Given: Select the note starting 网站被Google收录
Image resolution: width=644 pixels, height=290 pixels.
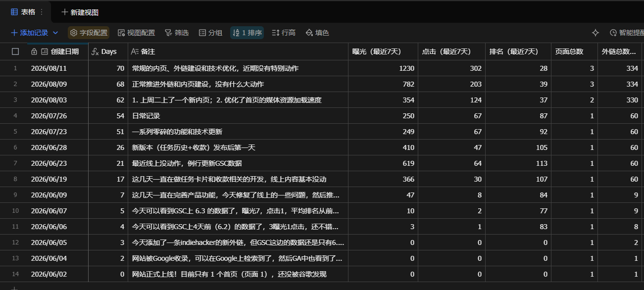Looking at the screenshot, I should pyautogui.click(x=238, y=258).
